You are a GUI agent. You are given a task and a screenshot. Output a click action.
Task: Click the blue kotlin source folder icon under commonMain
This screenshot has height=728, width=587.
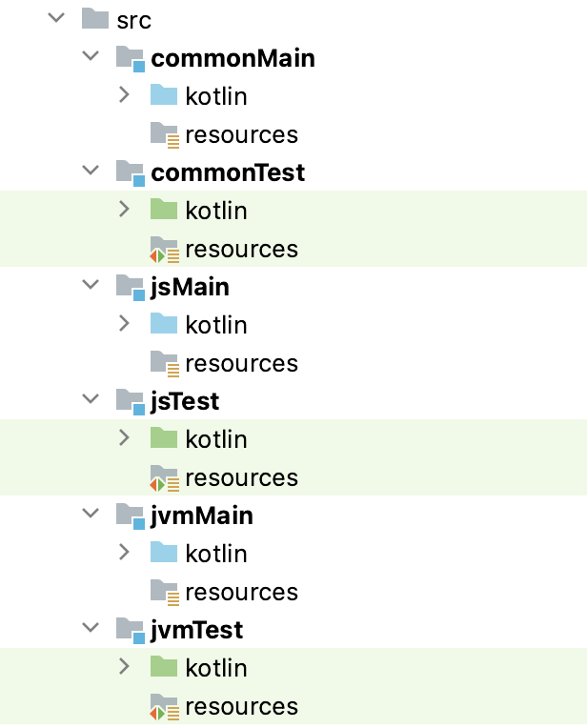164,96
